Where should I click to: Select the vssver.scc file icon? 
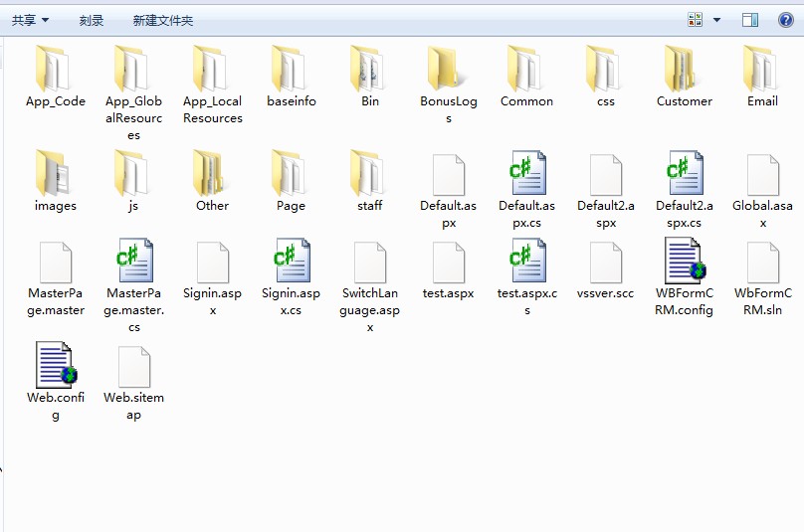606,263
